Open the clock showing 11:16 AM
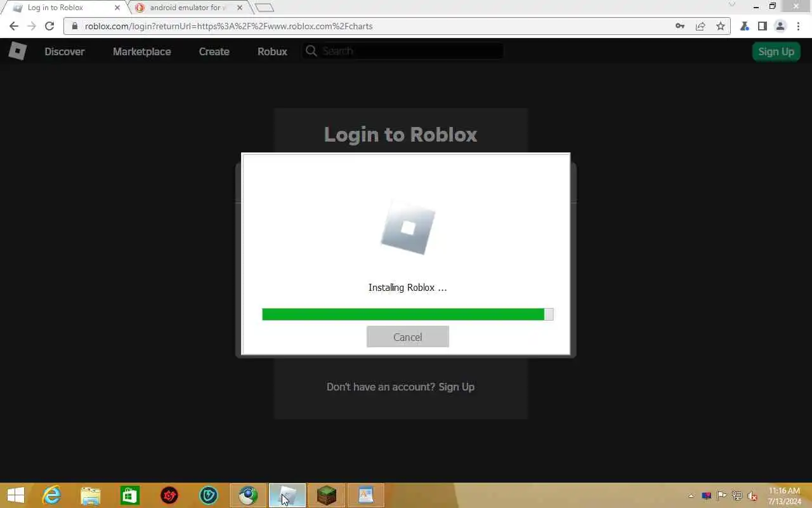Image resolution: width=812 pixels, height=508 pixels. click(x=785, y=496)
